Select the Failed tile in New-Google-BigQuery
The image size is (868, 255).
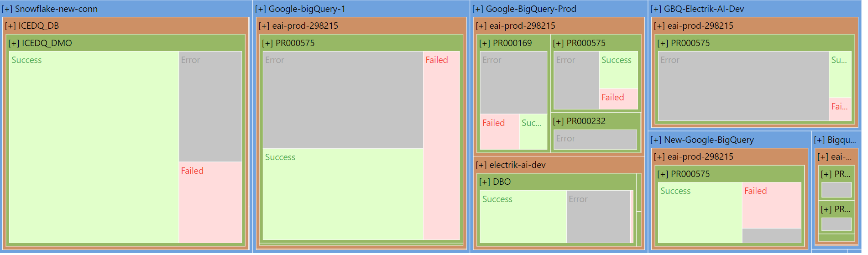[x=772, y=205]
